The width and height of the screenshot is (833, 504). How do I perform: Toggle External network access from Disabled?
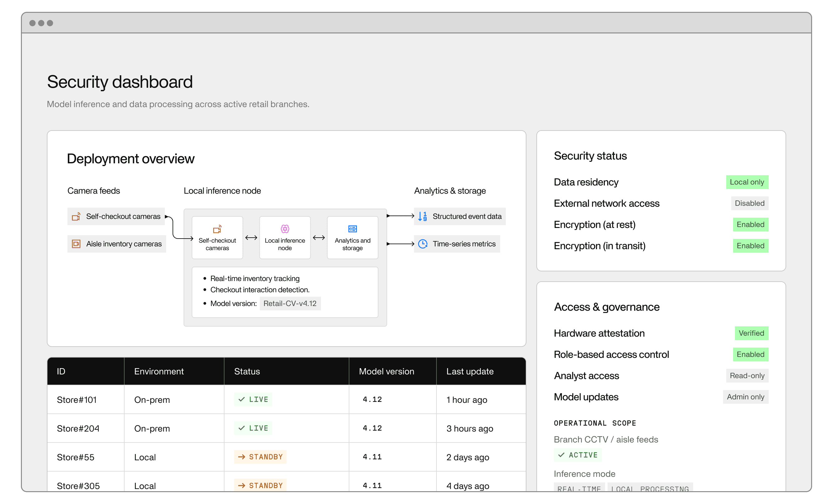[x=750, y=203]
